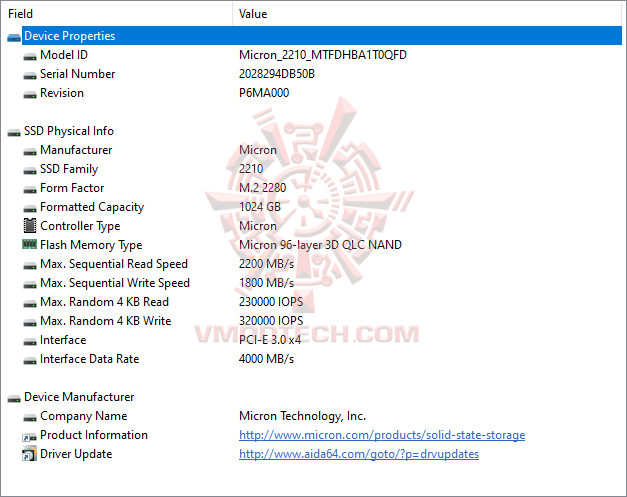Click the drive icon beside Device Manufacturer
Screen dimensions: 627x497
pos(14,399)
